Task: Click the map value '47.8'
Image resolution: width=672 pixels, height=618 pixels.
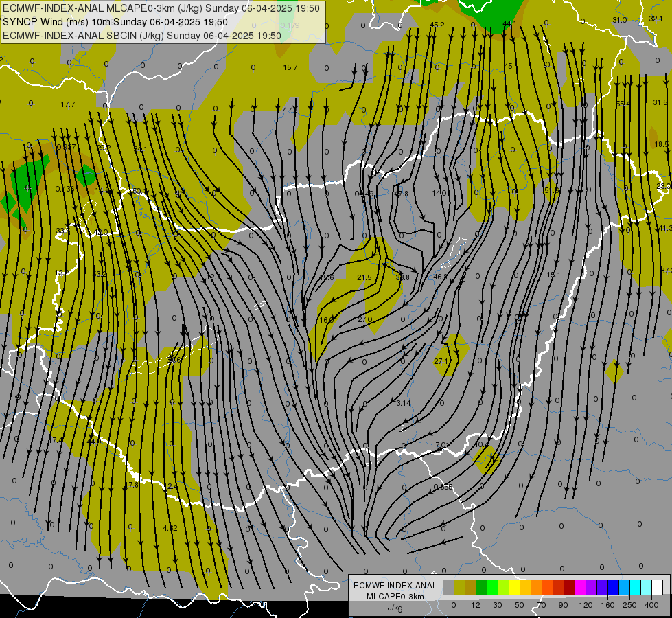Action: click(x=401, y=194)
